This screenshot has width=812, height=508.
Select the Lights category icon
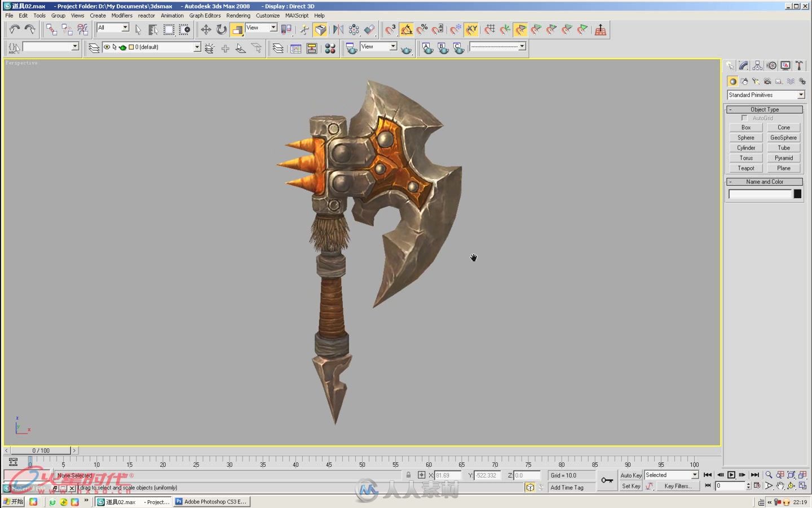click(x=756, y=81)
